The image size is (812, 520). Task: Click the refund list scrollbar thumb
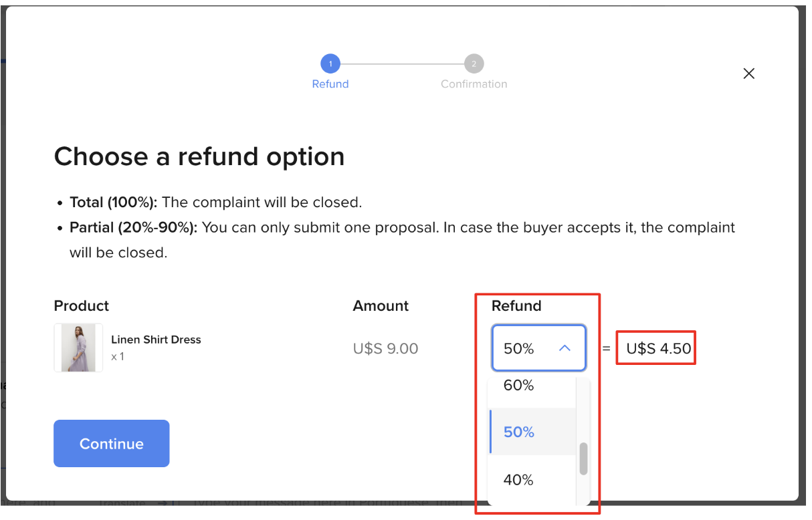pyautogui.click(x=583, y=459)
